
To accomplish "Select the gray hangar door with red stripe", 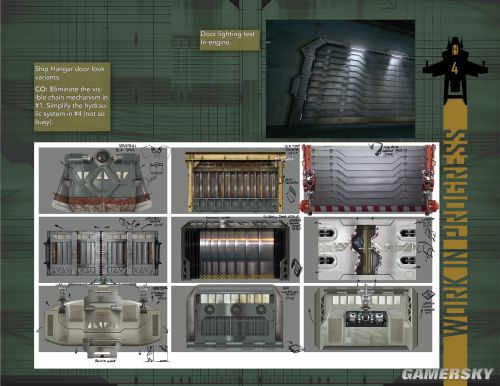I will tap(103, 181).
